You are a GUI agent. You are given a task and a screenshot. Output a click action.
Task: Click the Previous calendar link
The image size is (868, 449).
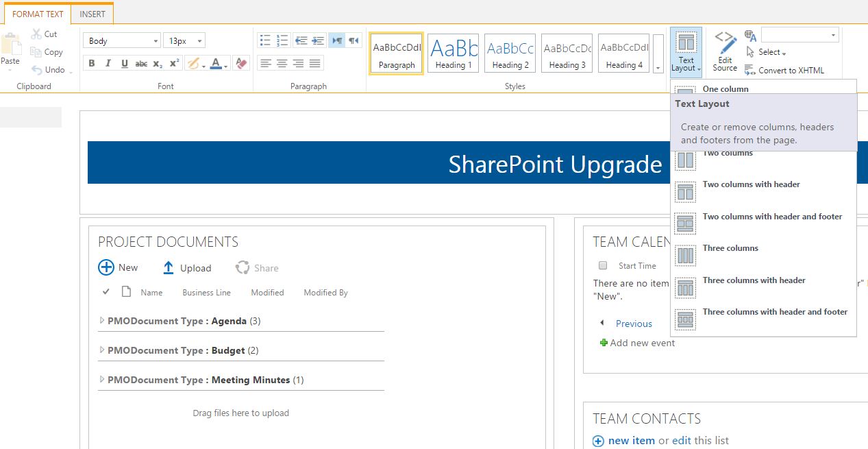(634, 324)
